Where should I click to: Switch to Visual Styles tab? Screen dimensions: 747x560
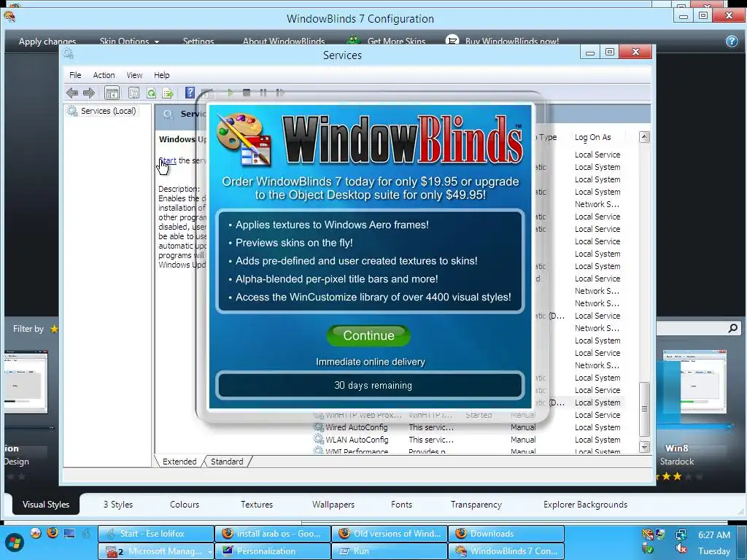click(46, 505)
